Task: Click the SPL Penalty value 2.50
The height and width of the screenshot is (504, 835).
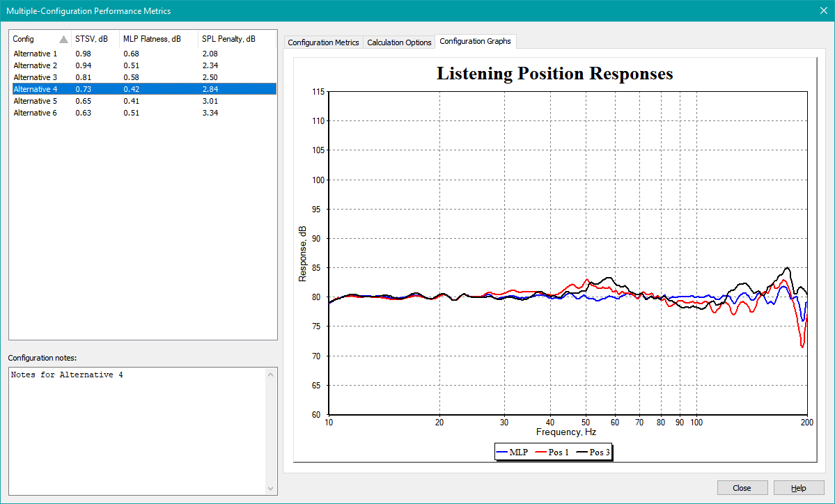Action: pyautogui.click(x=210, y=77)
